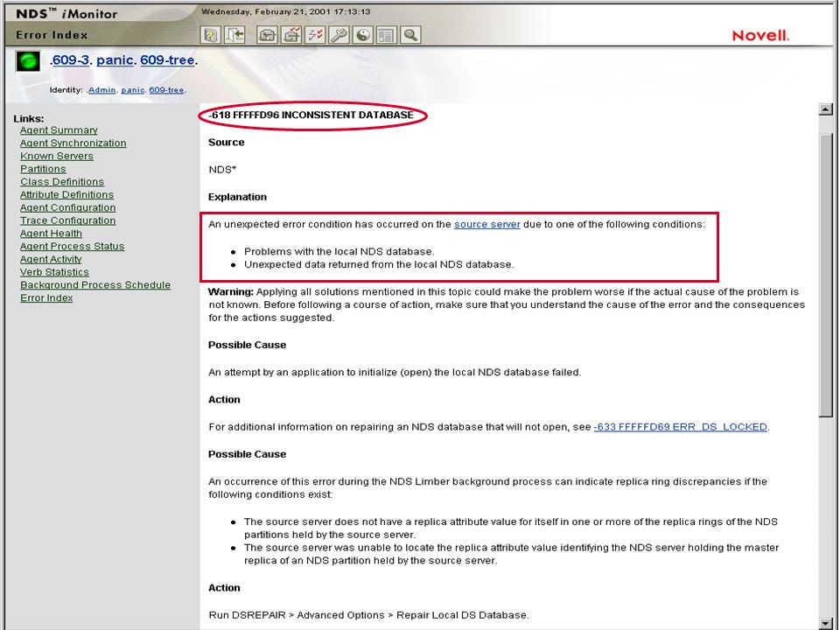Click panic in the large server heading

tap(115, 60)
